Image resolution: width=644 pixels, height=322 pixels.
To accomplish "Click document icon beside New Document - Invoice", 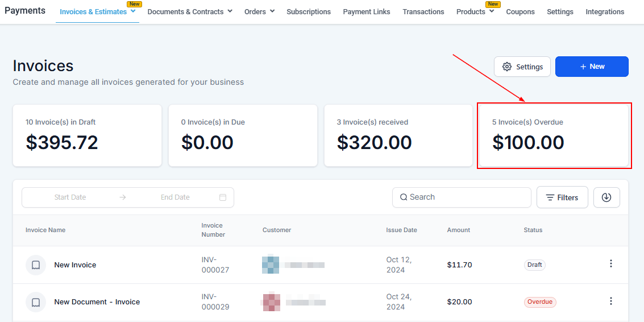I will click(36, 302).
